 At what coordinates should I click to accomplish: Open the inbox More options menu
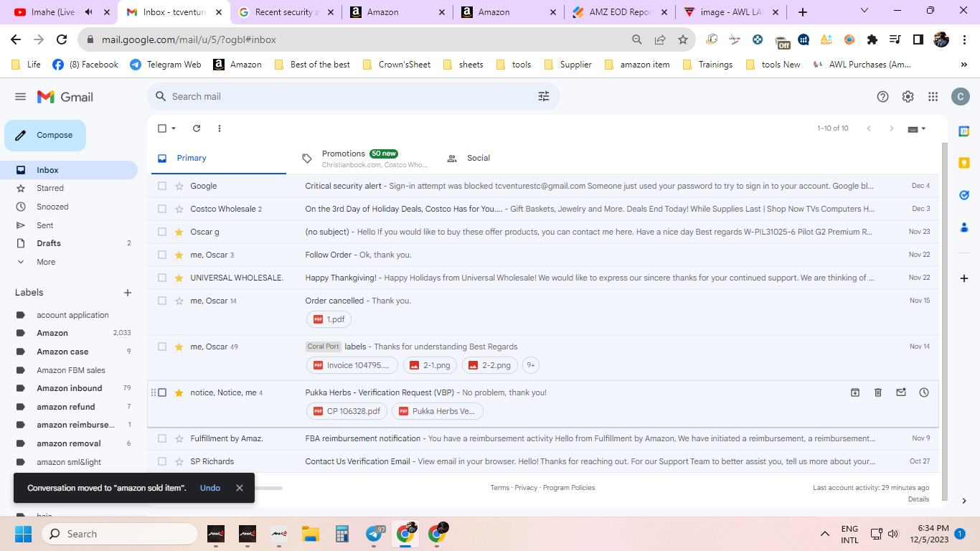click(x=220, y=128)
